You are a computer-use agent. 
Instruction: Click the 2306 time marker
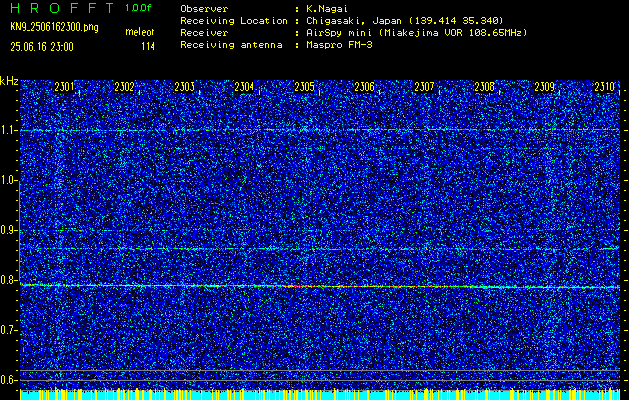[x=365, y=87]
